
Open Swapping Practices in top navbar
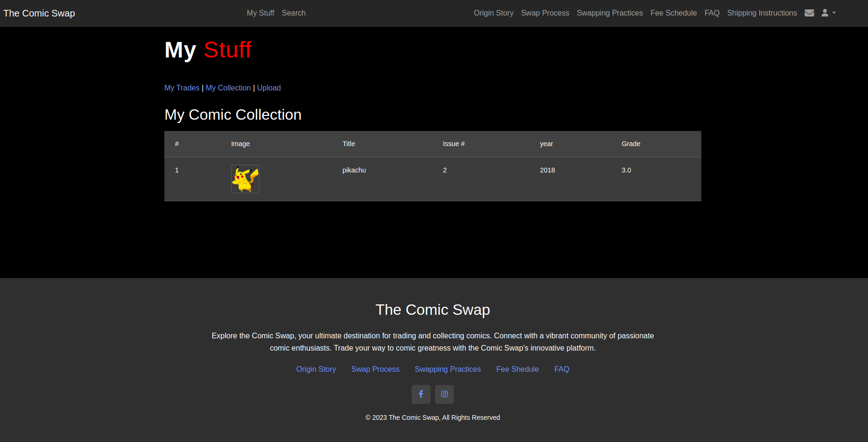[609, 13]
